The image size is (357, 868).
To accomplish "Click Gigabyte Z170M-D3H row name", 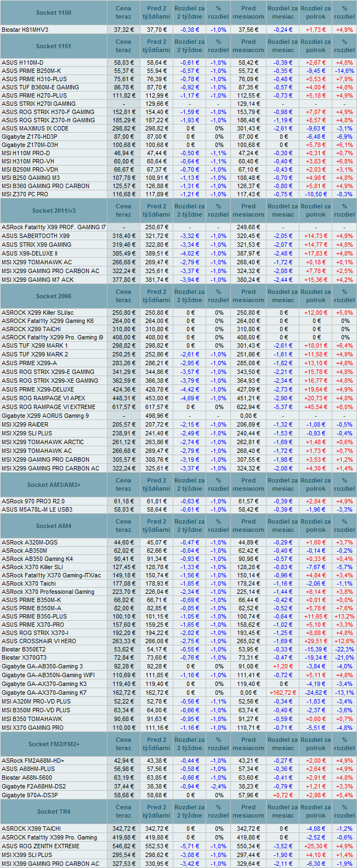I will pos(30,145).
